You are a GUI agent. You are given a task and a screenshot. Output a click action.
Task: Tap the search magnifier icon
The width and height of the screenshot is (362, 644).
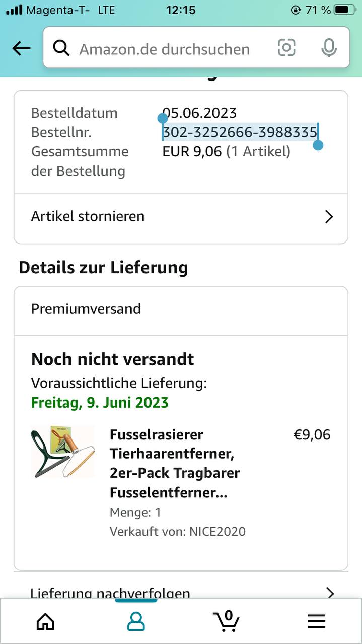click(61, 48)
